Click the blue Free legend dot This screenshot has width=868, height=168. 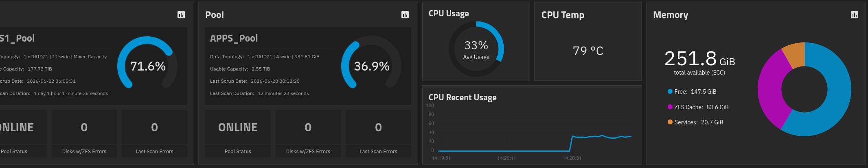(670, 91)
